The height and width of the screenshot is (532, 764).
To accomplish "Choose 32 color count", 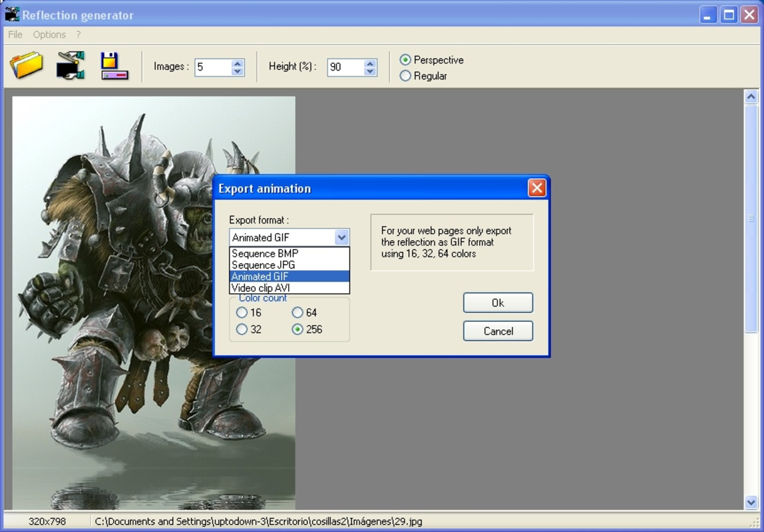I will tap(242, 330).
